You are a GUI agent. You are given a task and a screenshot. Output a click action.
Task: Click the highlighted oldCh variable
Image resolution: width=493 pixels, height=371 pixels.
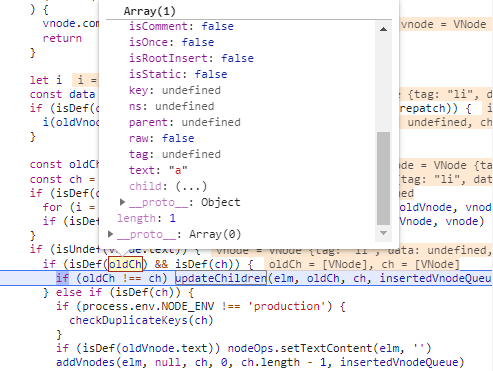125,264
